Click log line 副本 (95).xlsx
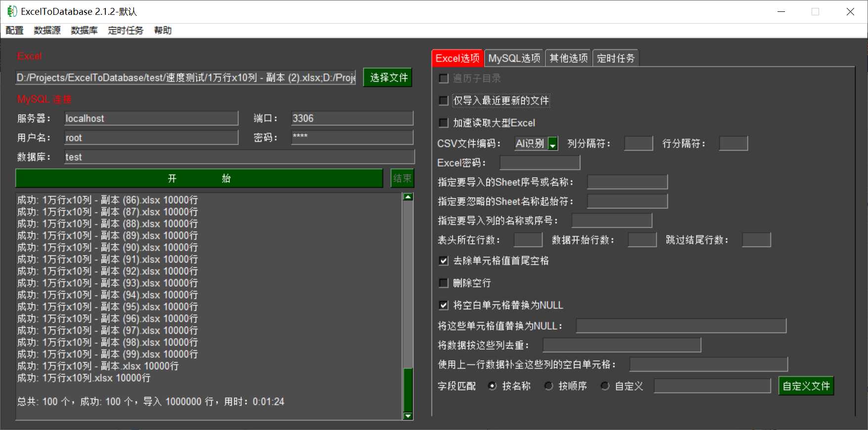This screenshot has height=430, width=868. [108, 307]
